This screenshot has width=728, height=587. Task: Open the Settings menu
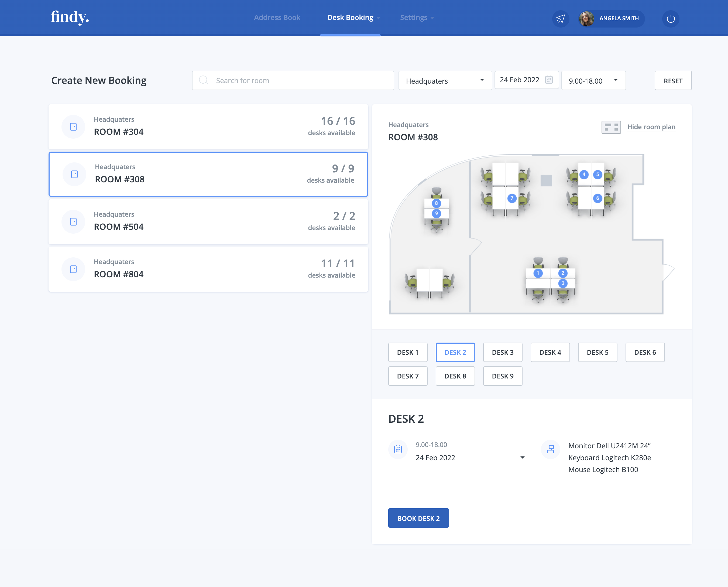(x=416, y=18)
